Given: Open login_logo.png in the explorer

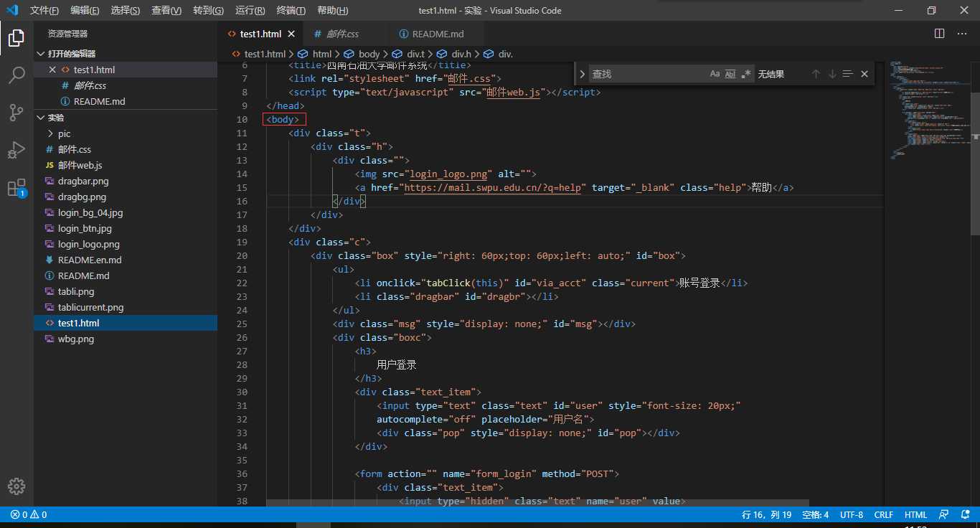Looking at the screenshot, I should point(126,244).
